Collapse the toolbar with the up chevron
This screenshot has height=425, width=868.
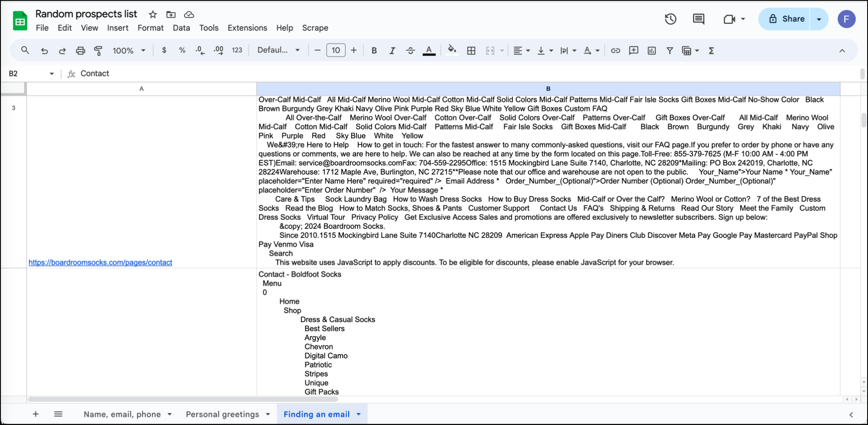[x=842, y=50]
